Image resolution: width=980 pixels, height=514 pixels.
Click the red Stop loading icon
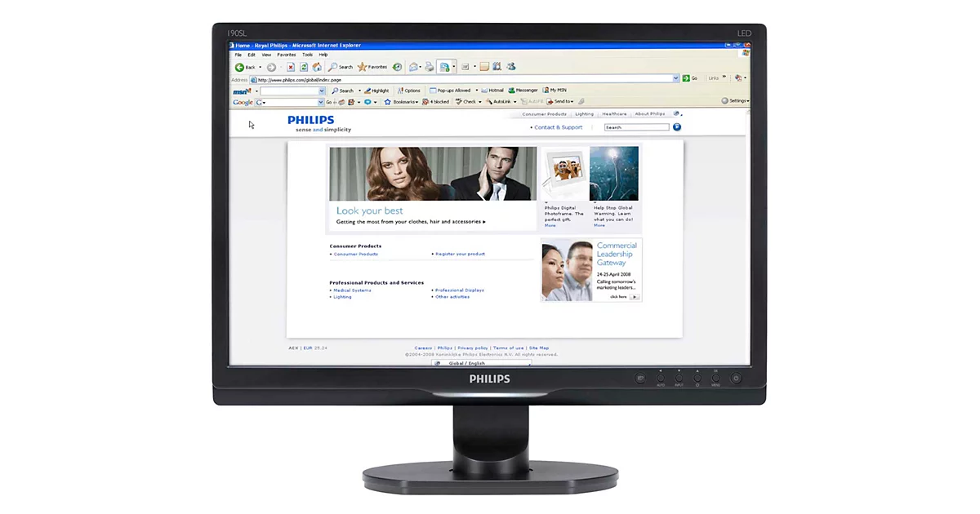[291, 67]
